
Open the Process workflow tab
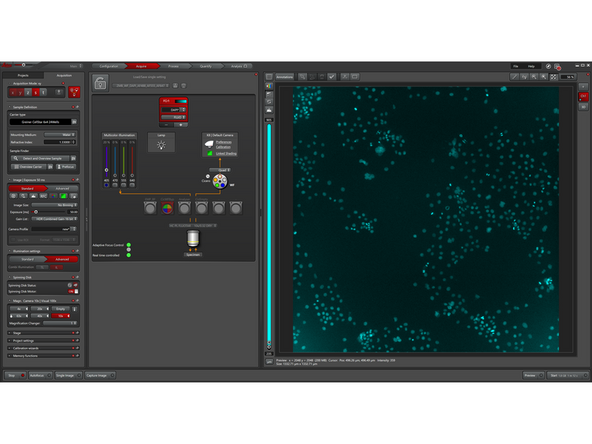pos(173,66)
